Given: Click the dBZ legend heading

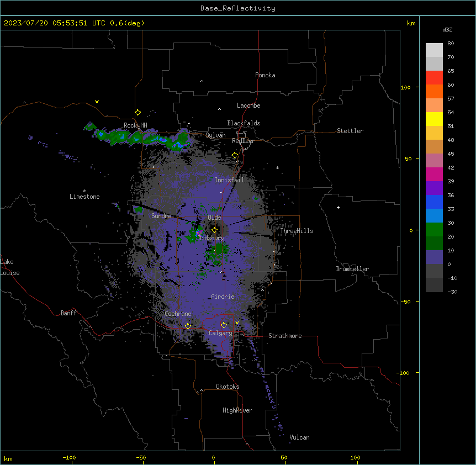Looking at the screenshot, I should pyautogui.click(x=447, y=29).
